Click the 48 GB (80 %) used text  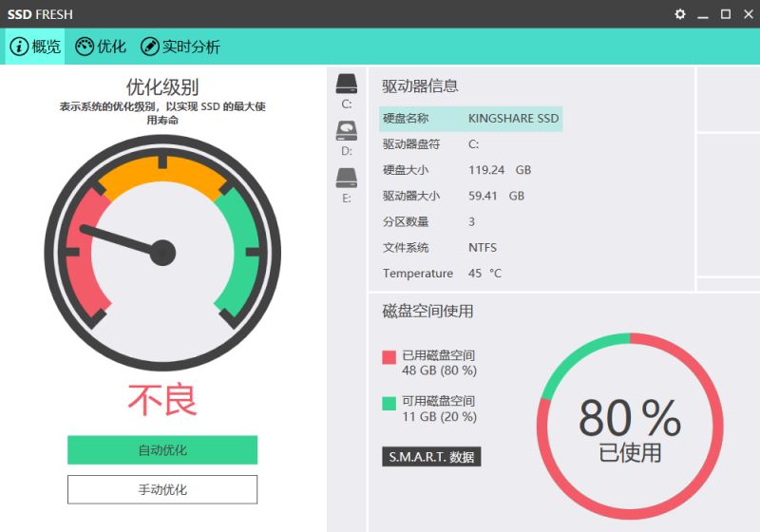(x=439, y=370)
